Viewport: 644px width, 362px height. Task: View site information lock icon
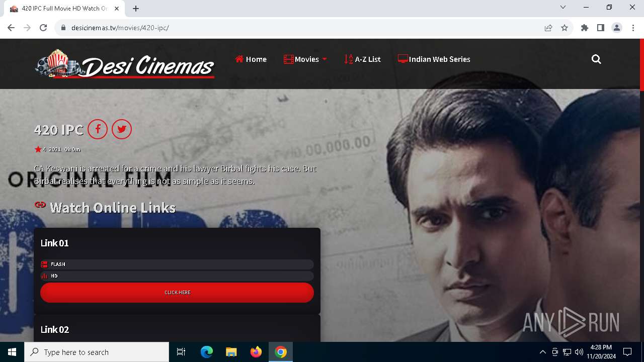click(63, 28)
